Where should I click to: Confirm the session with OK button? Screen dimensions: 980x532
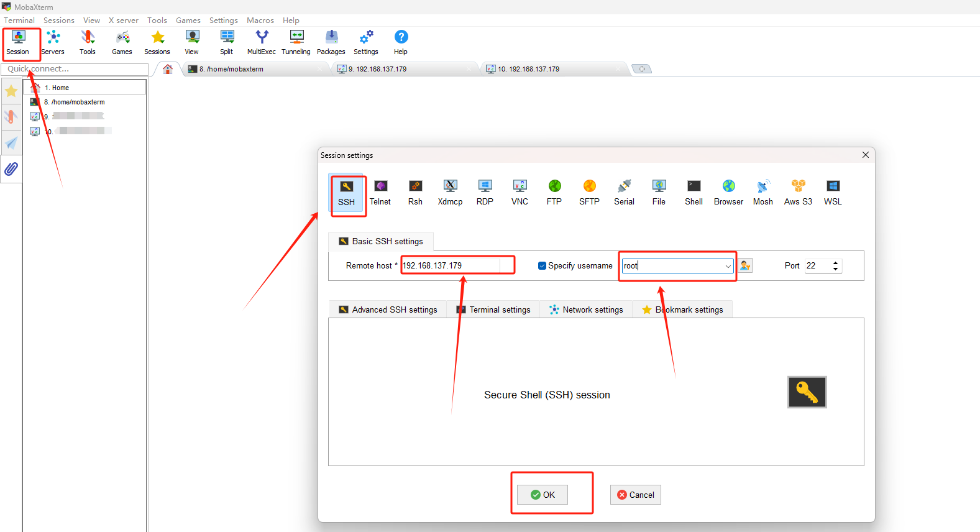[543, 495]
